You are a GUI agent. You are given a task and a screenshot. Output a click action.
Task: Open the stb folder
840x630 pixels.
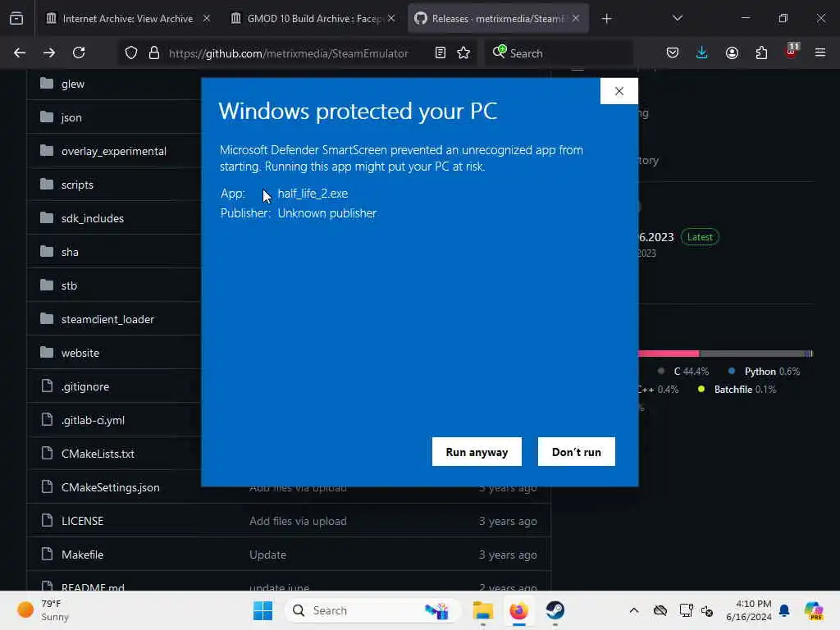[x=69, y=286]
